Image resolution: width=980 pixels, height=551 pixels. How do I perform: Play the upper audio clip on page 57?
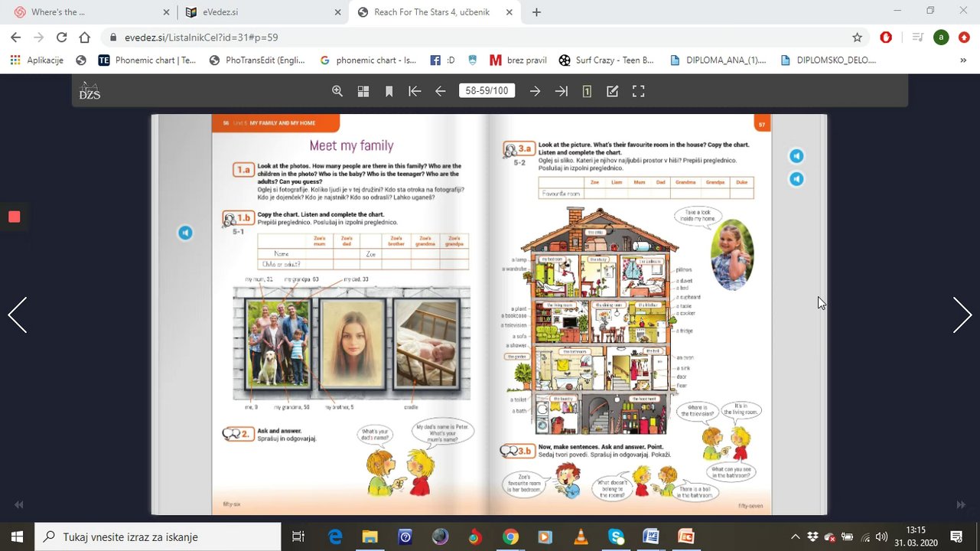click(x=796, y=156)
